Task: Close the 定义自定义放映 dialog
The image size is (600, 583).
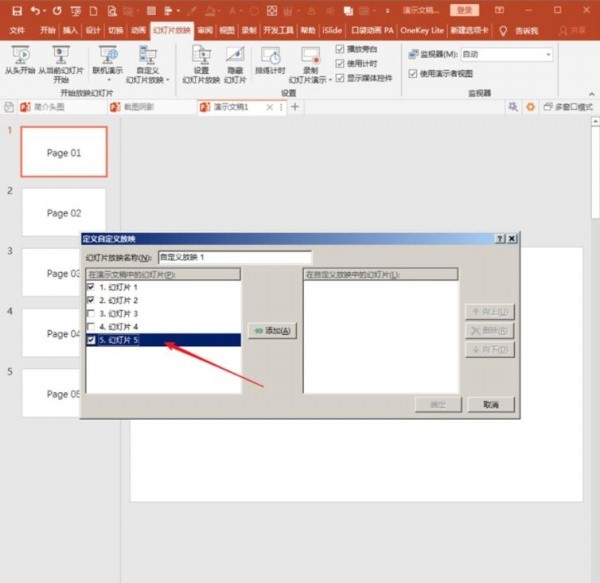Action: [512, 239]
